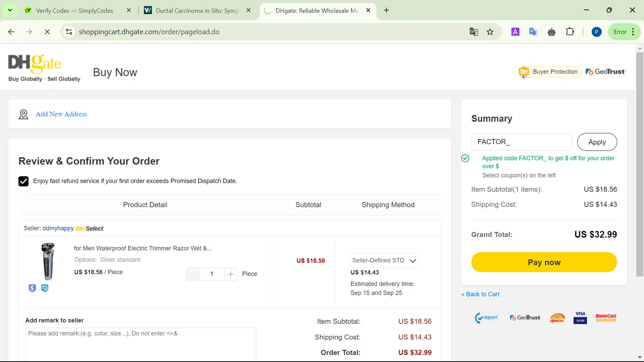
Task: Click the green applied-code checkmark icon
Action: [x=465, y=158]
